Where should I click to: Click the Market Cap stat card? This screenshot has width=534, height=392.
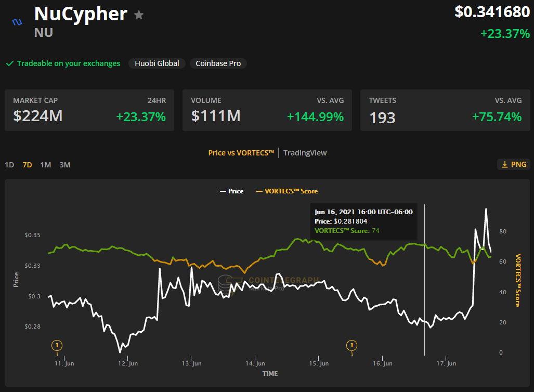(x=89, y=110)
